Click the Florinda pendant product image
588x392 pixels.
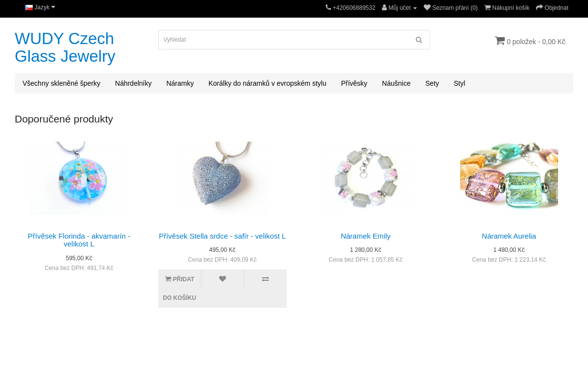tap(79, 178)
